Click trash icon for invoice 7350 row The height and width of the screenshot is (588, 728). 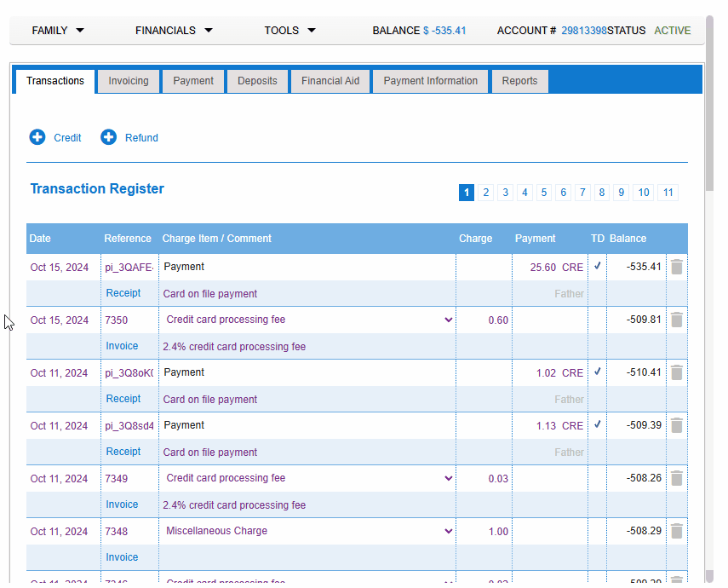[677, 320]
